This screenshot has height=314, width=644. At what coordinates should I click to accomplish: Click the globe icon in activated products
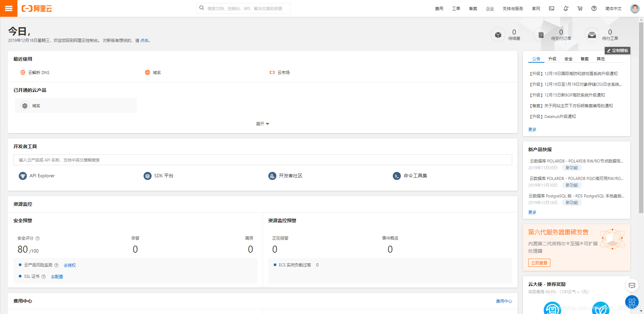click(25, 106)
